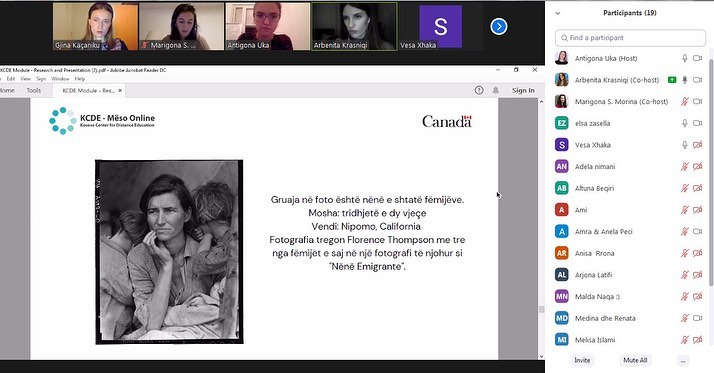This screenshot has height=373, width=714.
Task: Open the Acrobat help question-mark icon
Action: 479,90
